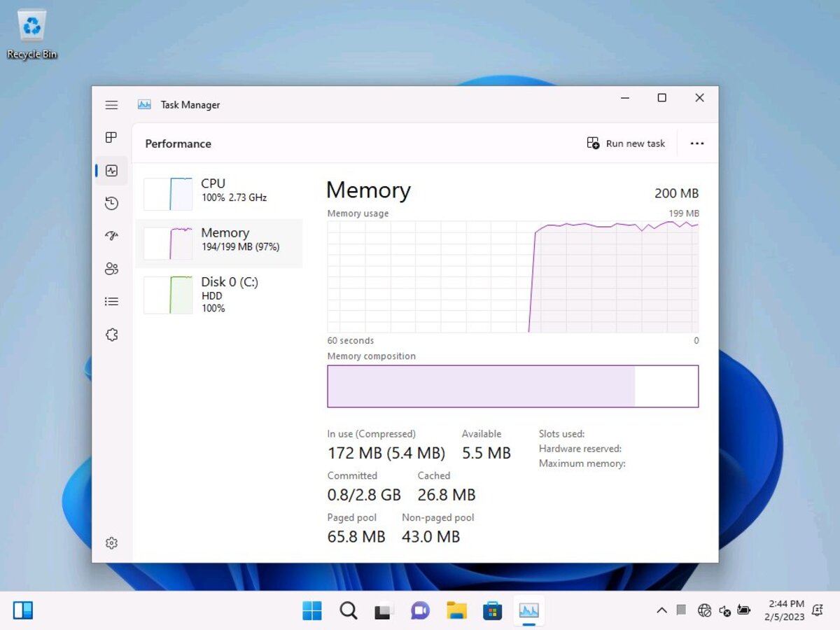Image resolution: width=840 pixels, height=630 pixels.
Task: Click Run new task
Action: 626,143
